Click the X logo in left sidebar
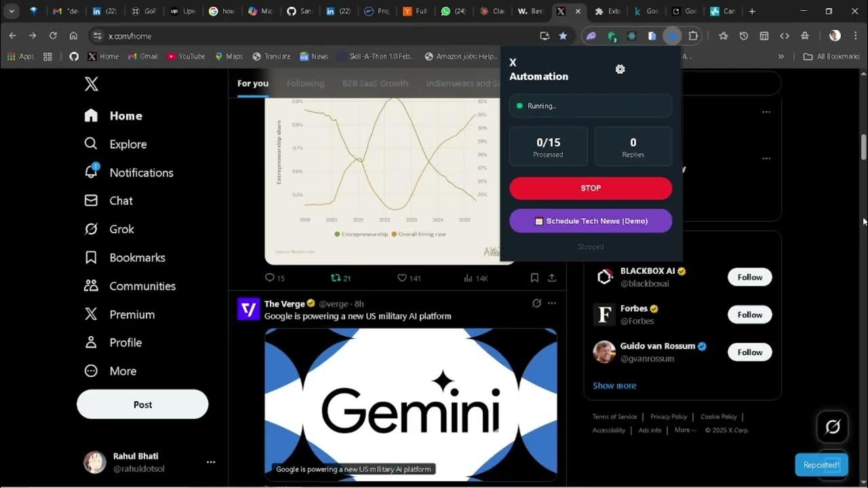Image resolution: width=868 pixels, height=488 pixels. point(92,83)
